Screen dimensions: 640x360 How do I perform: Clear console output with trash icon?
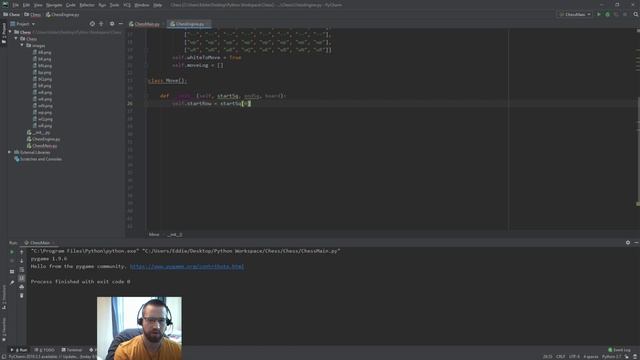22,296
